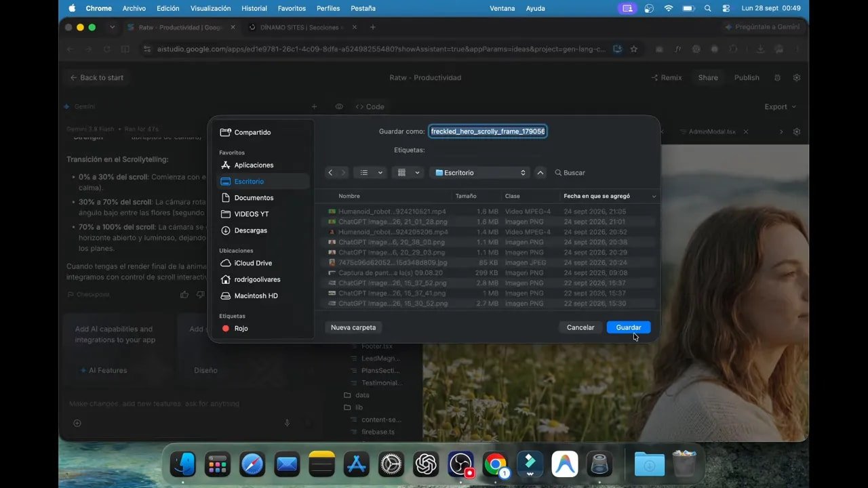Viewport: 868px width, 488px height.
Task: Switch to the DÍNAMO SITES browser tab
Action: [x=302, y=27]
